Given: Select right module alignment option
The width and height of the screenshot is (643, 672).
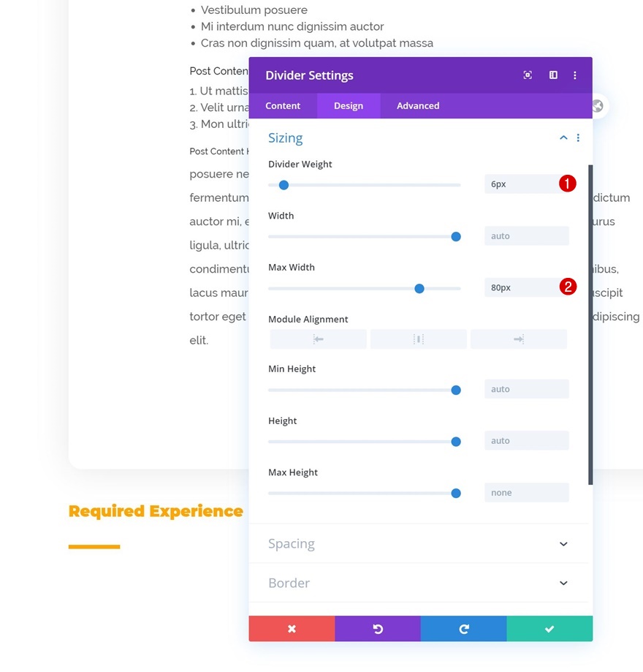Looking at the screenshot, I should pos(518,339).
